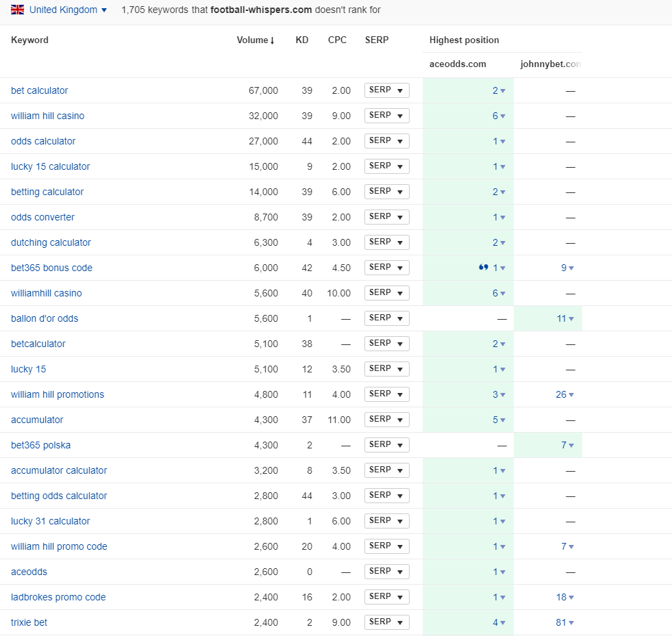Open the lucky 15 calculator keyword link

51,166
